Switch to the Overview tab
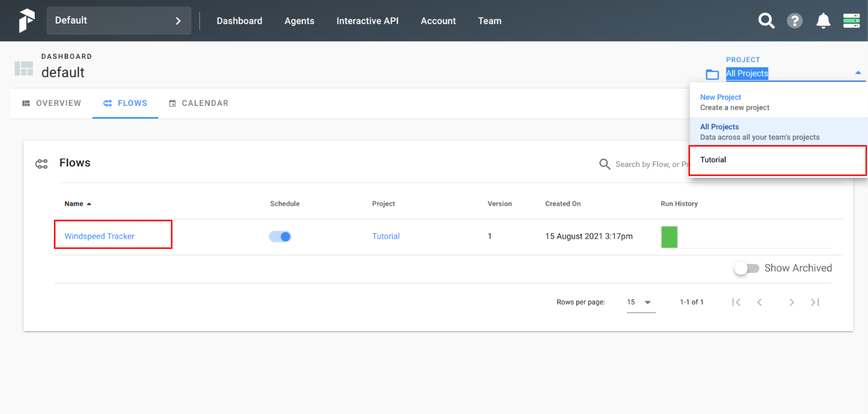The image size is (868, 414). pos(52,103)
